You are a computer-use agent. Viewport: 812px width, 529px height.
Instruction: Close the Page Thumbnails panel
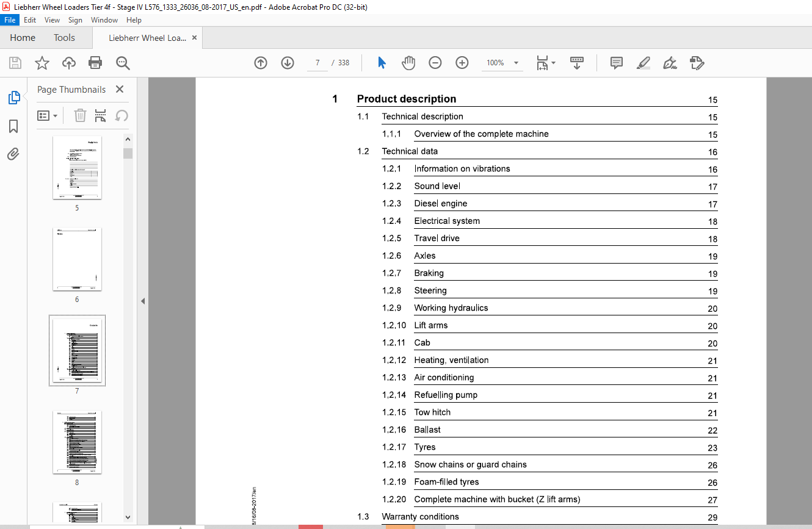click(120, 89)
